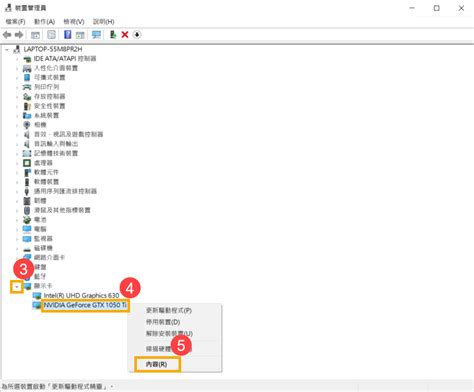Click the 監視器 monitor icon
This screenshot has width=474, height=392.
(27, 239)
